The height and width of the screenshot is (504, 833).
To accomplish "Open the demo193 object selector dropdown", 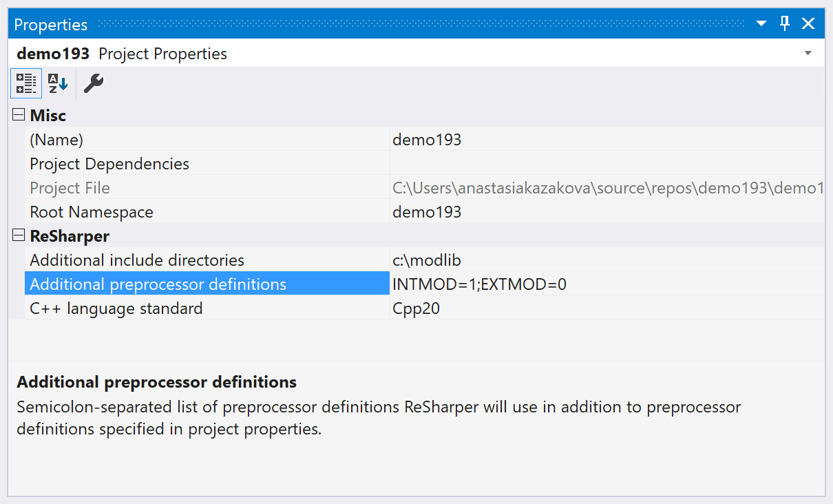I will pos(808,54).
